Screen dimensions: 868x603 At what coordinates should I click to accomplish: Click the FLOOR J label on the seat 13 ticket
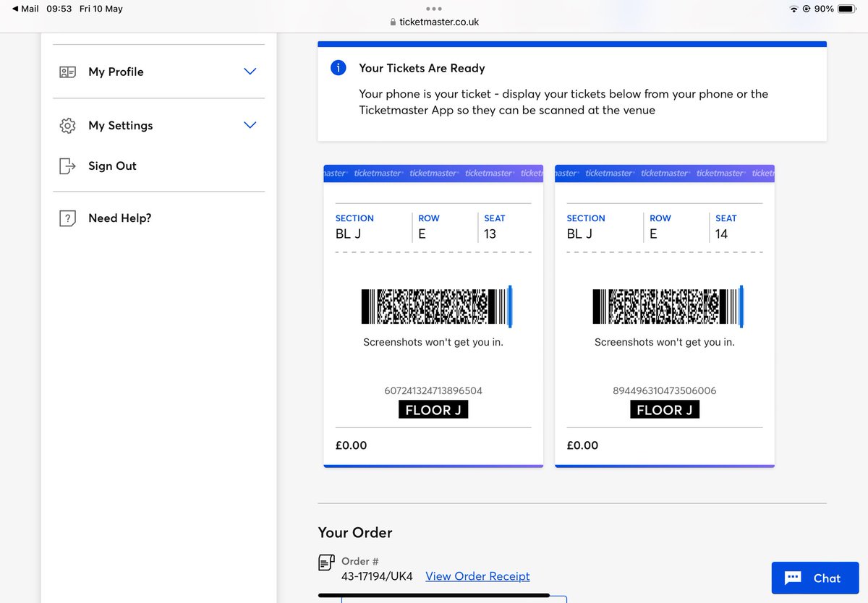click(x=433, y=410)
